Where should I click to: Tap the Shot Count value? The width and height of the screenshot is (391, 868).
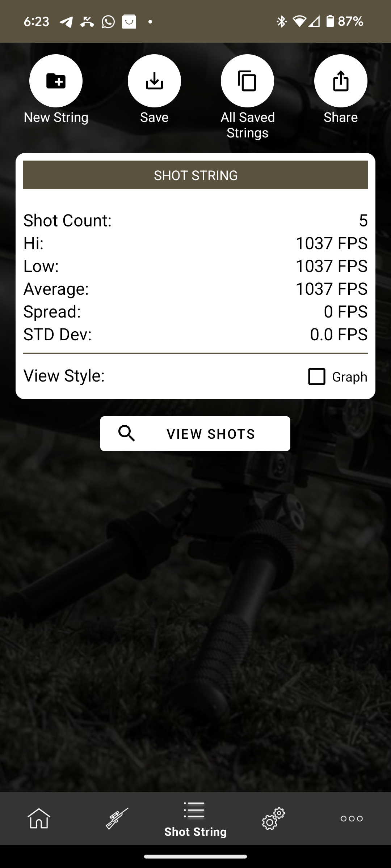(x=363, y=221)
